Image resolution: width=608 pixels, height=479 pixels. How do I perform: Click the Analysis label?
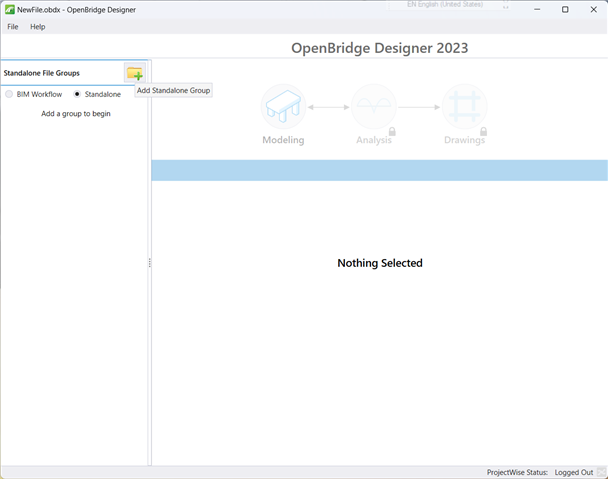click(x=374, y=140)
